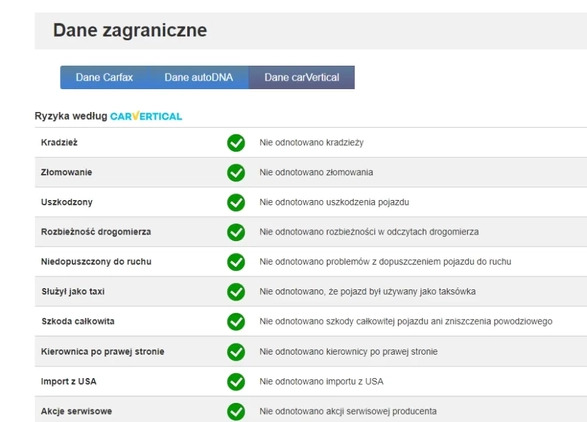This screenshot has height=422, width=587.
Task: Click checkmark in Służył jako taxi row
Action: tap(236, 292)
